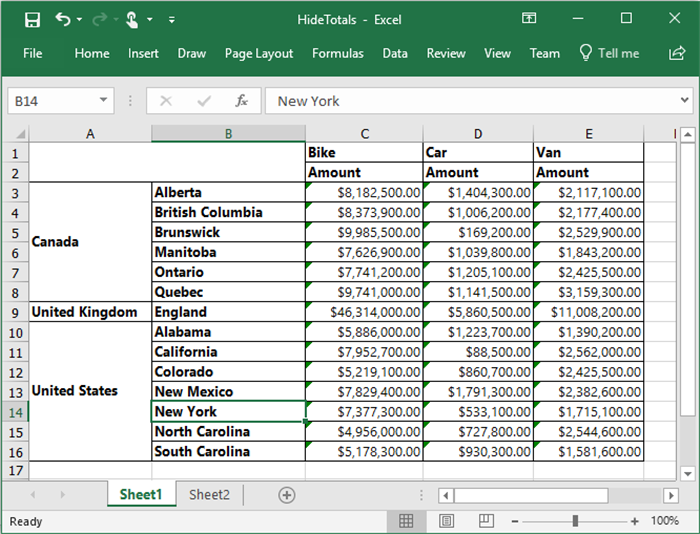Switch to the Sheet2 tab
Image resolution: width=700 pixels, height=534 pixels.
(209, 495)
